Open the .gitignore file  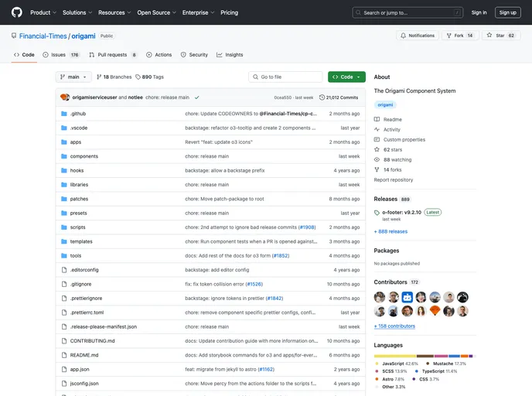pos(80,285)
